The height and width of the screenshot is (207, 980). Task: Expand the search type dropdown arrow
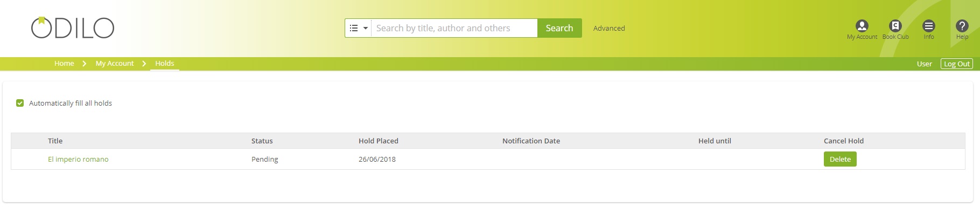click(x=366, y=28)
